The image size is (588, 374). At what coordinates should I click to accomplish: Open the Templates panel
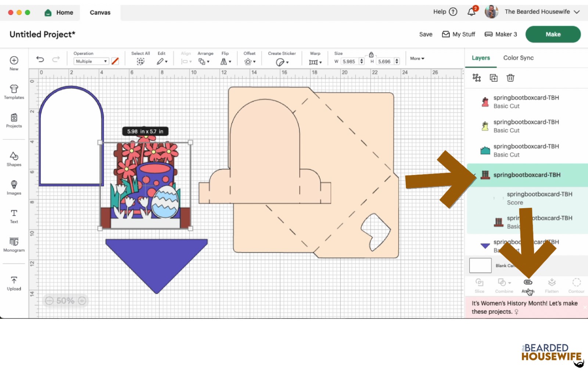point(14,92)
